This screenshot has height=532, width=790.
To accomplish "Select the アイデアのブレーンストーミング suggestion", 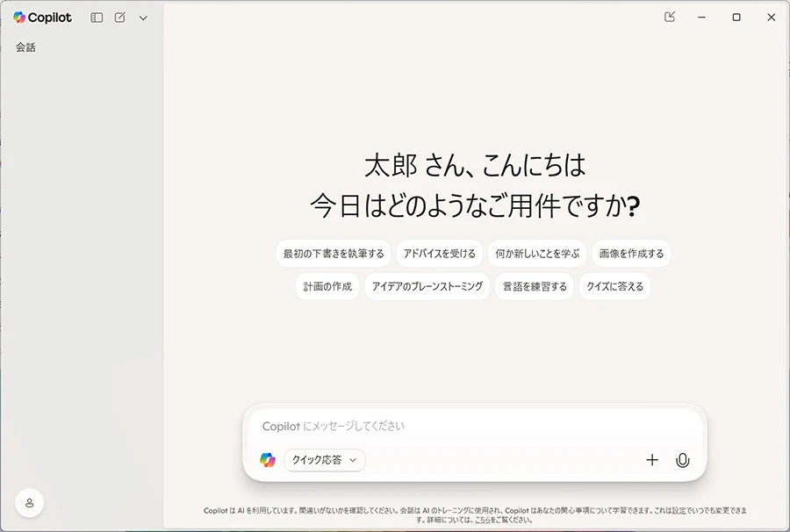I will [x=427, y=287].
